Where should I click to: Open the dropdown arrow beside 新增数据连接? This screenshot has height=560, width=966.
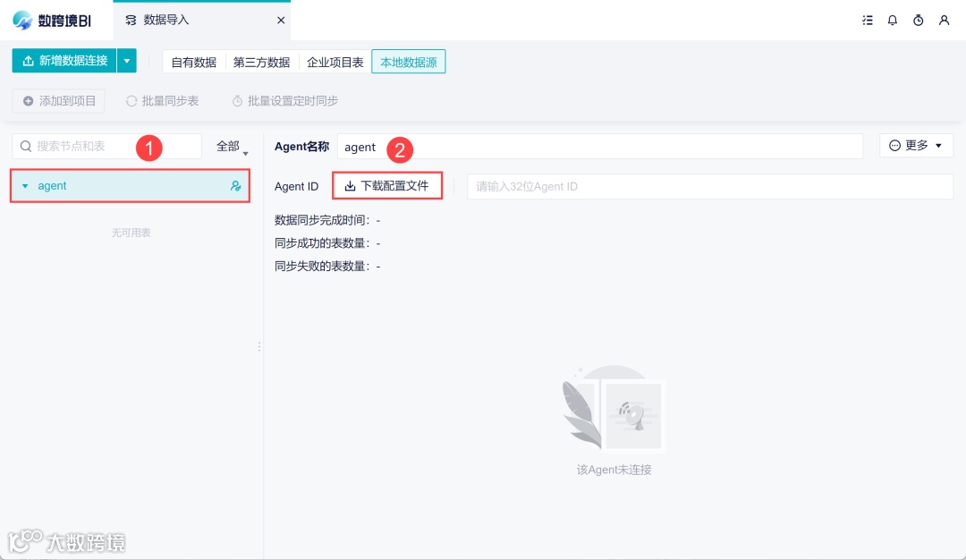click(127, 61)
